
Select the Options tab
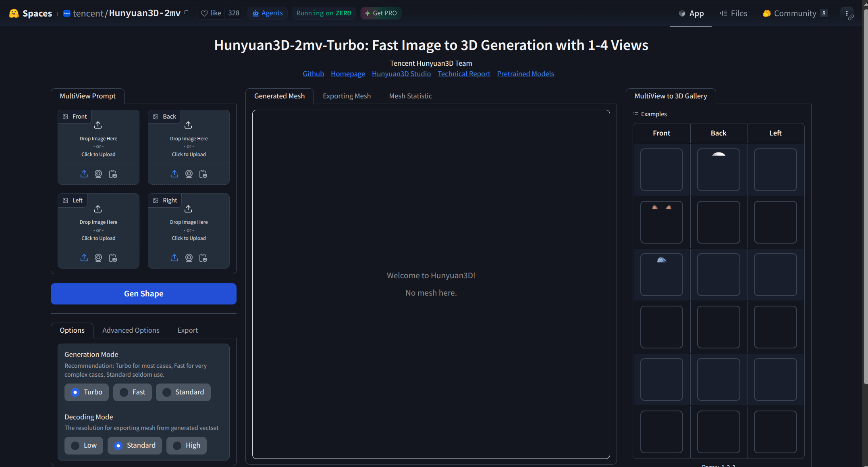click(72, 330)
